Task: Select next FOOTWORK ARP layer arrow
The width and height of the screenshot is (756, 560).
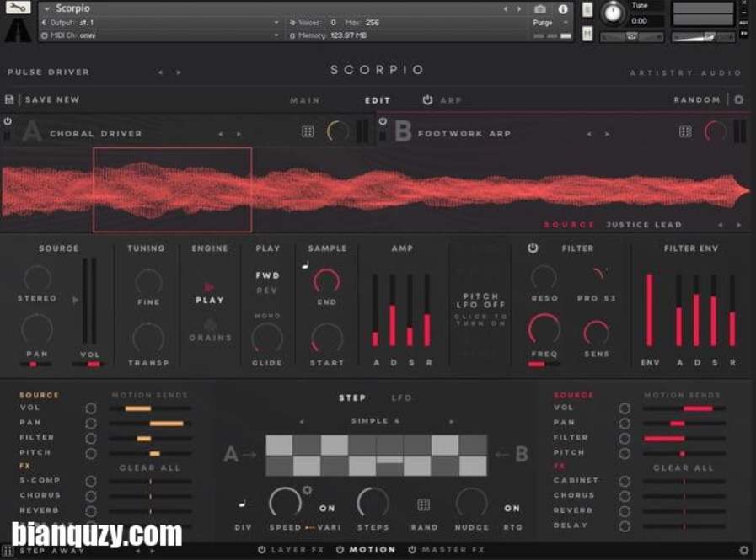Action: pyautogui.click(x=607, y=134)
